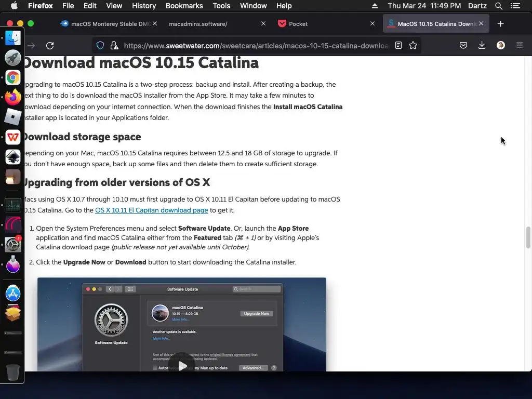532x399 pixels.
Task: Click the Dartz user name in menu bar
Action: click(x=477, y=6)
